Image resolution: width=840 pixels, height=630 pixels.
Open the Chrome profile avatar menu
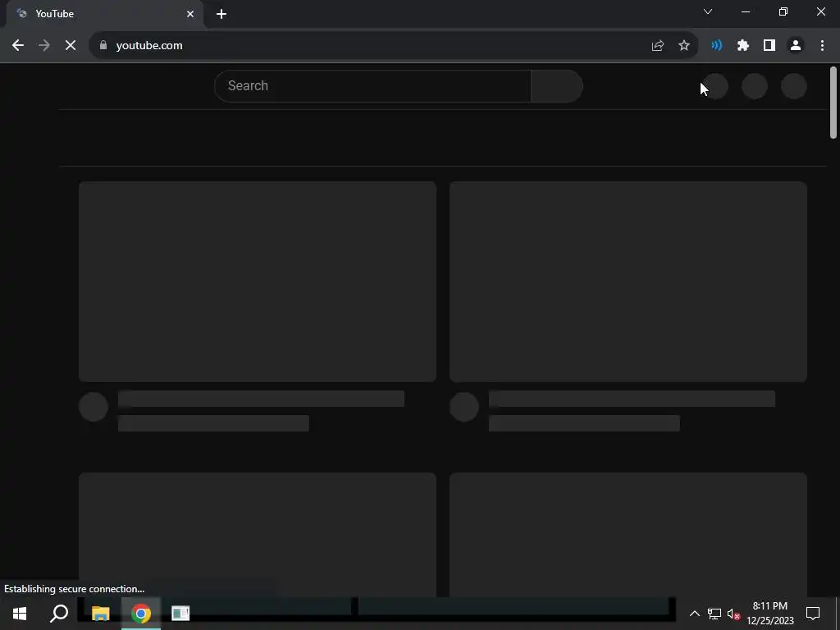point(796,46)
